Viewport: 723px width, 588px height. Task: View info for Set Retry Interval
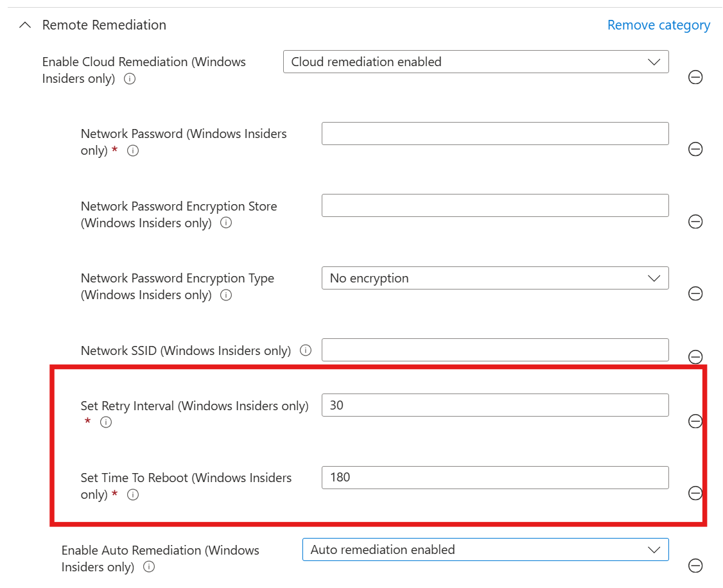coord(105,422)
